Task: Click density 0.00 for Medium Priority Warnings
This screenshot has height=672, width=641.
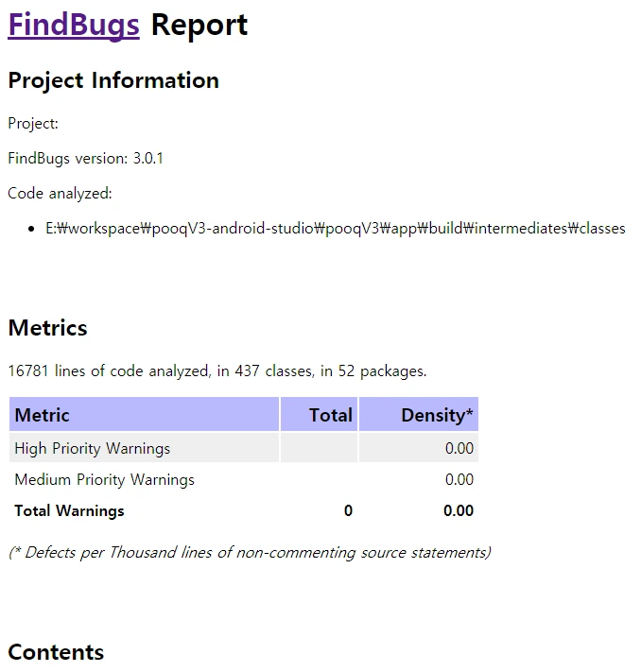Action: click(x=459, y=479)
